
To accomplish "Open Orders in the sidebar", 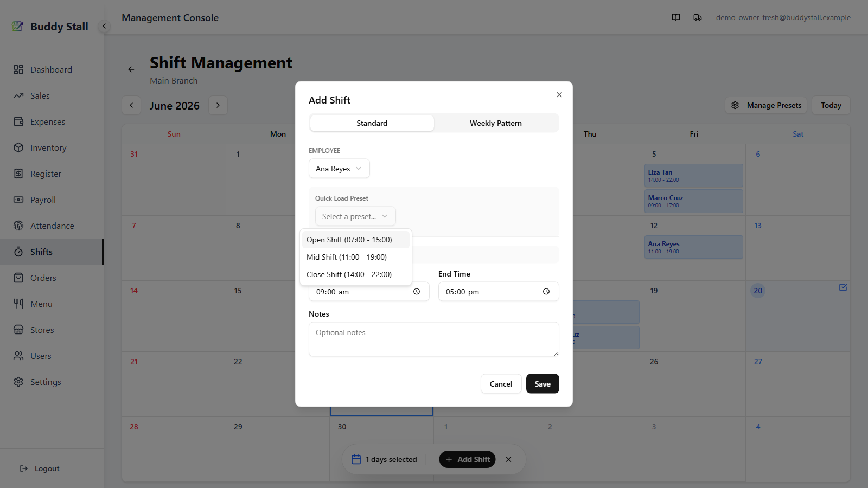I will click(x=52, y=278).
